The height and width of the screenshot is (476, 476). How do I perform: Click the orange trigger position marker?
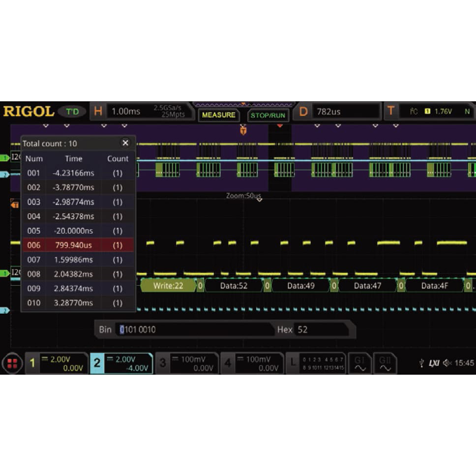click(243, 130)
